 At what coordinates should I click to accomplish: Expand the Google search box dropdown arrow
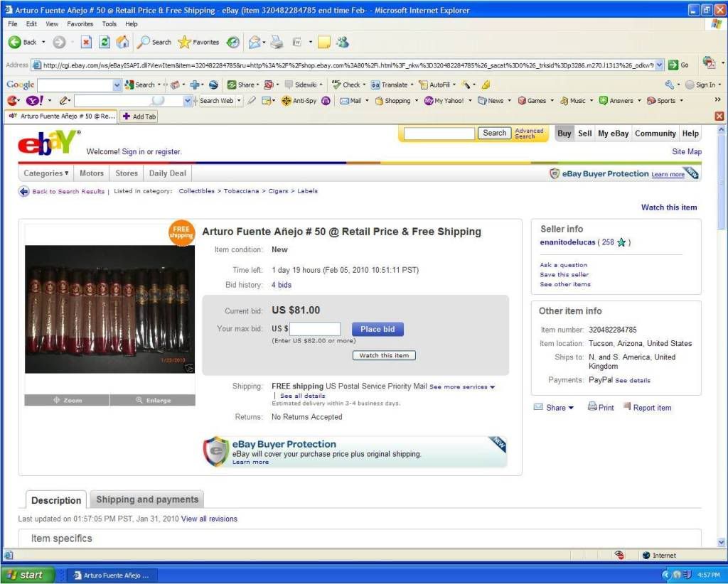point(117,85)
